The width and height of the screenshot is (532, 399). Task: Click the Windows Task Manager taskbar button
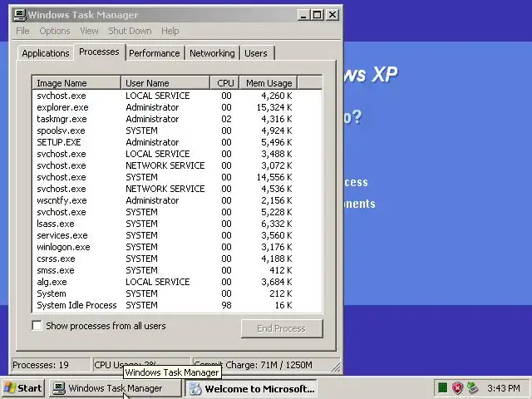click(x=116, y=388)
